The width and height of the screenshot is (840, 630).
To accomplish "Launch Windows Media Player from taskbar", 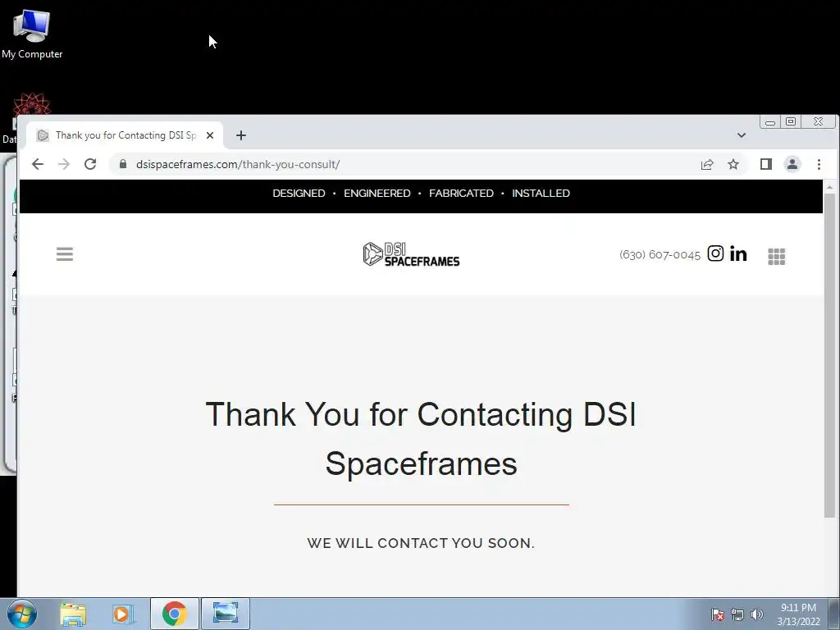I will [123, 614].
